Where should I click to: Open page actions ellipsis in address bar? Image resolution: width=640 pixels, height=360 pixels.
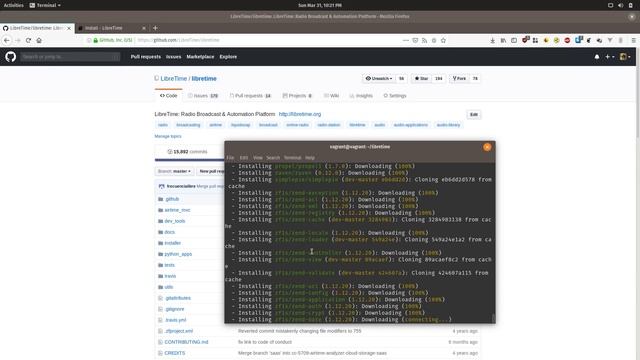pyautogui.click(x=405, y=40)
